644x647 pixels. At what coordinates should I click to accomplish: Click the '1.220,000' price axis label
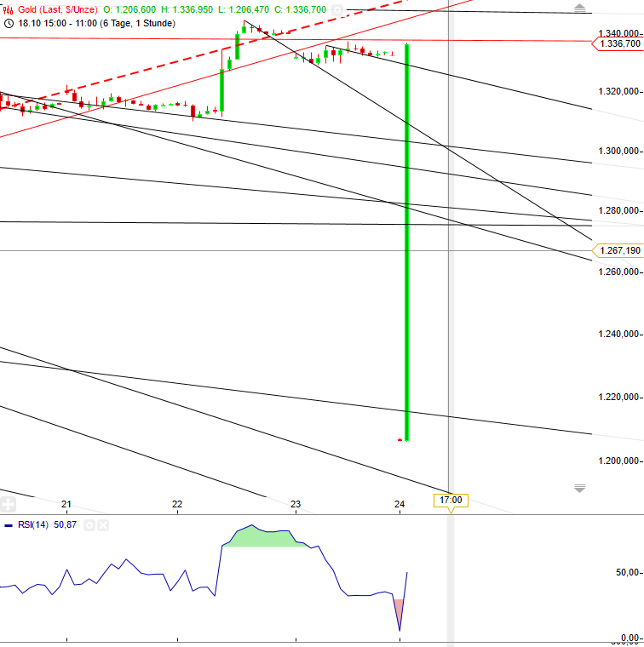tap(618, 397)
